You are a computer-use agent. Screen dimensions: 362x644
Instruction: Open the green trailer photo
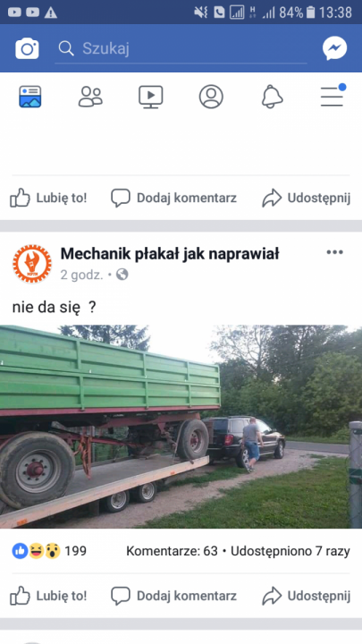(x=181, y=427)
